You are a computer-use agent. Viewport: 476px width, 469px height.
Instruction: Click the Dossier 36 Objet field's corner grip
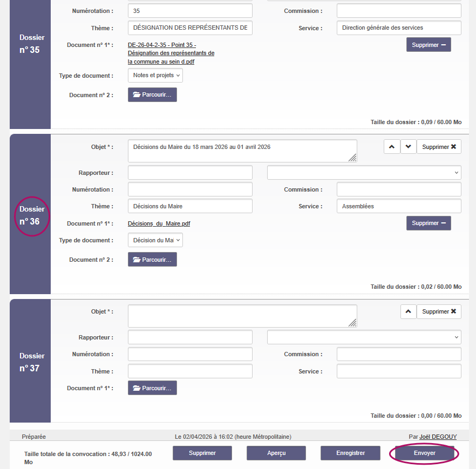pyautogui.click(x=352, y=158)
